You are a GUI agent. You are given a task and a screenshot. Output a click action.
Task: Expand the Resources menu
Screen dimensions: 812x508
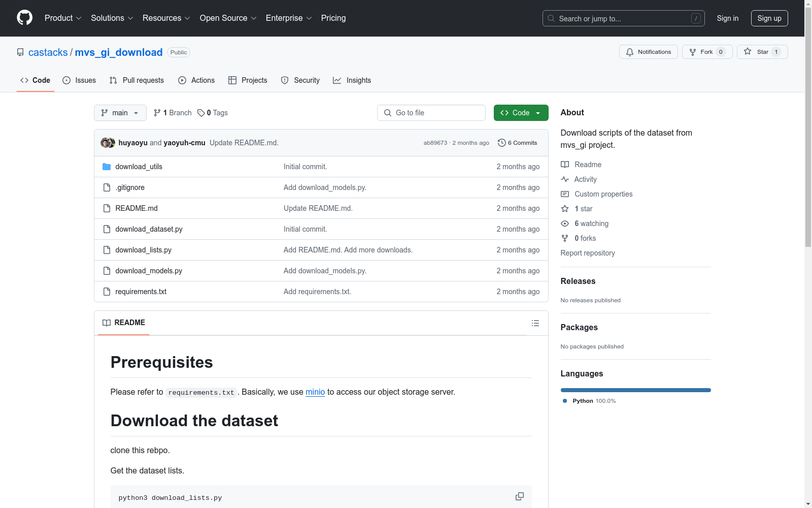[x=166, y=18]
